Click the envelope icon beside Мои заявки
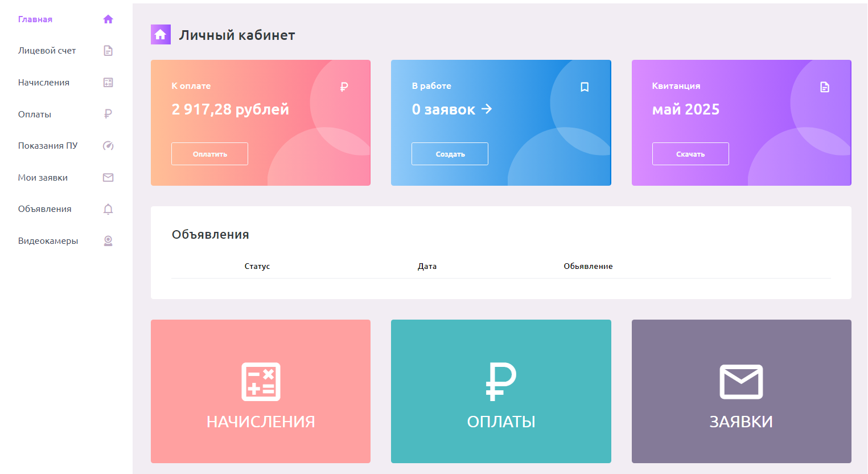The image size is (868, 474). point(108,177)
